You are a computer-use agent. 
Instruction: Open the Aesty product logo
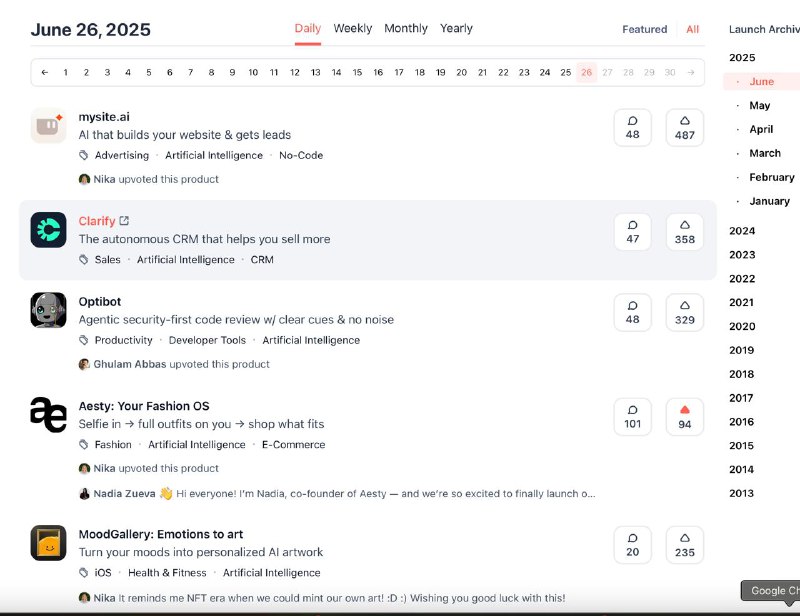point(48,414)
